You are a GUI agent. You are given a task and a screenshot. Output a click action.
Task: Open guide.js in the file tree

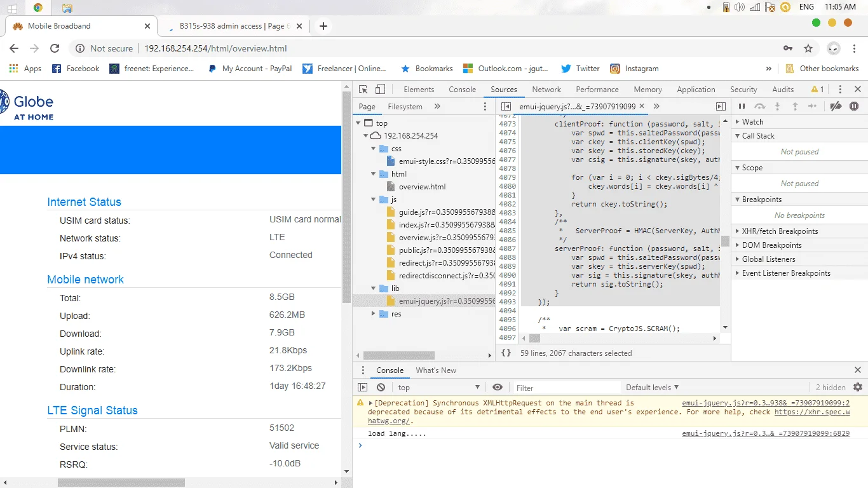click(x=441, y=212)
